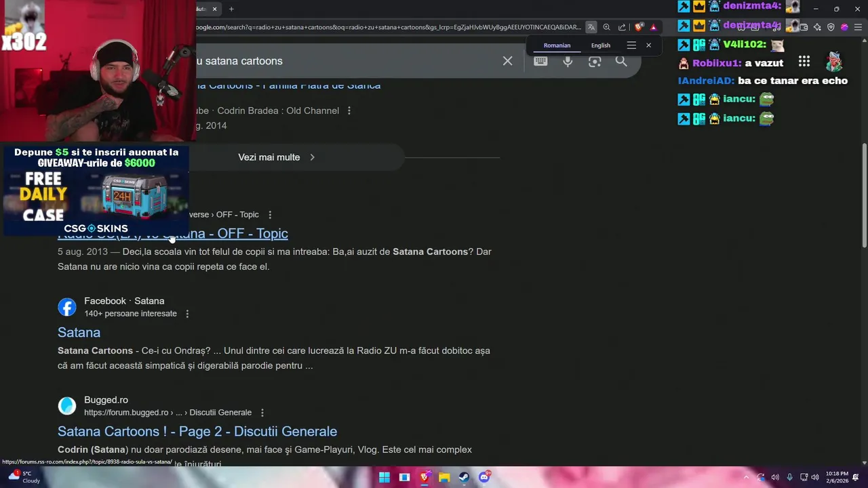The image size is (868, 488).
Task: Click the address bar URL
Action: (x=388, y=27)
